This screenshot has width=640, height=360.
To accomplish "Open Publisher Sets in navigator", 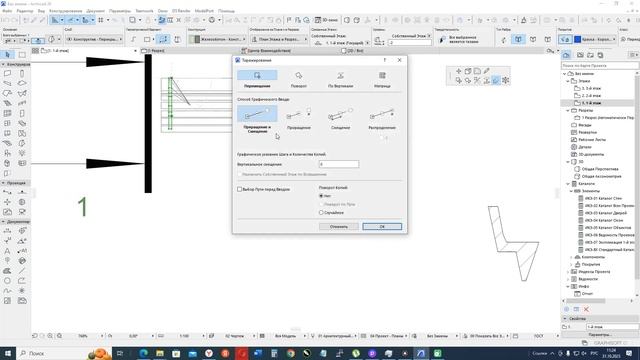I will 600,55.
